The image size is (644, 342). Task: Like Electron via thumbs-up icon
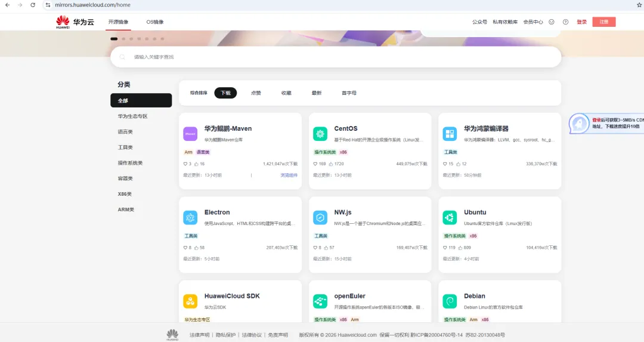click(196, 248)
